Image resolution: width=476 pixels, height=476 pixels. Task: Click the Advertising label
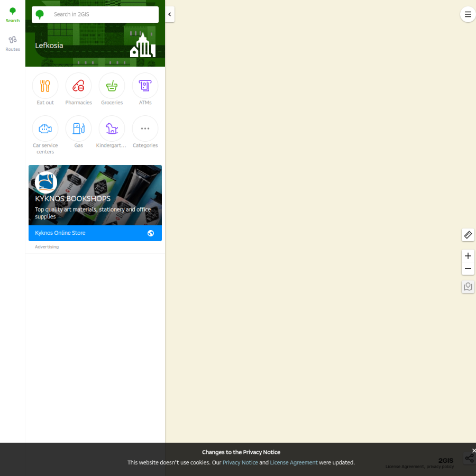47,247
